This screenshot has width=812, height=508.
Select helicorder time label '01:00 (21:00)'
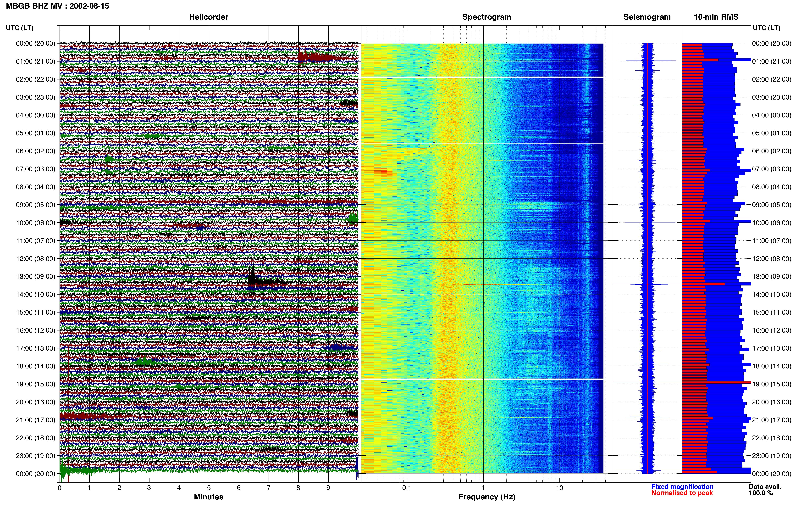coord(36,61)
